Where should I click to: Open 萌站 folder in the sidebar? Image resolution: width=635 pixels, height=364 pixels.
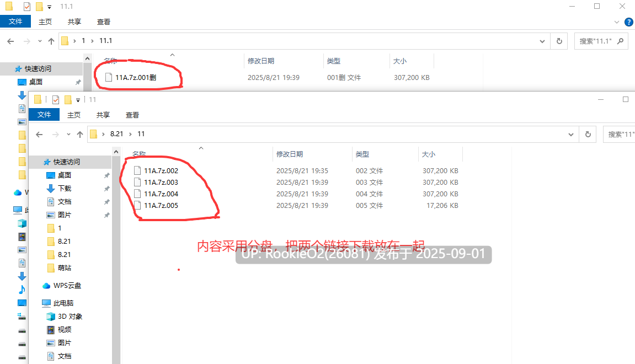[x=65, y=268]
